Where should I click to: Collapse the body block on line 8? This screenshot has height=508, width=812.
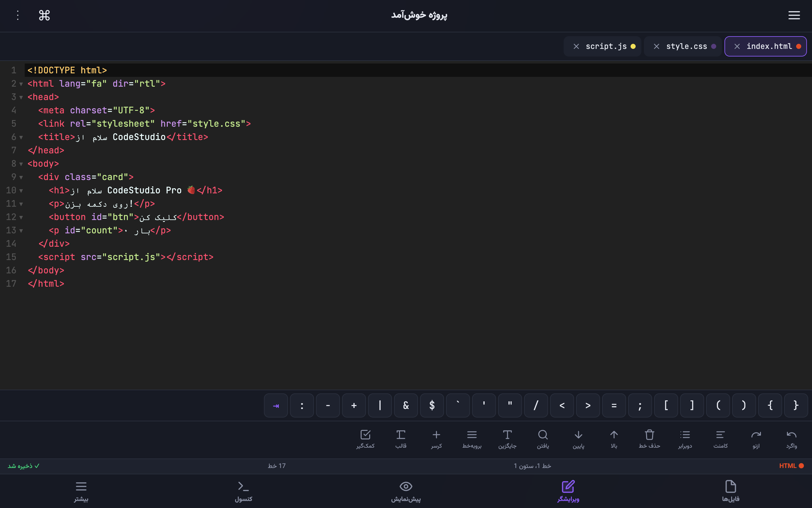tap(21, 164)
